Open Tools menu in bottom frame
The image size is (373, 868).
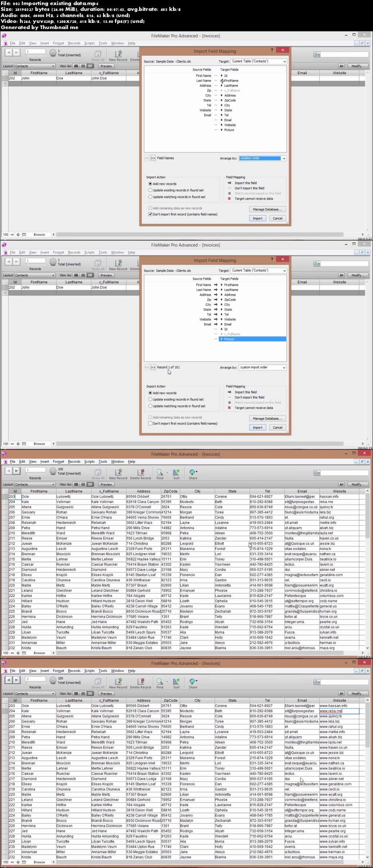click(103, 670)
